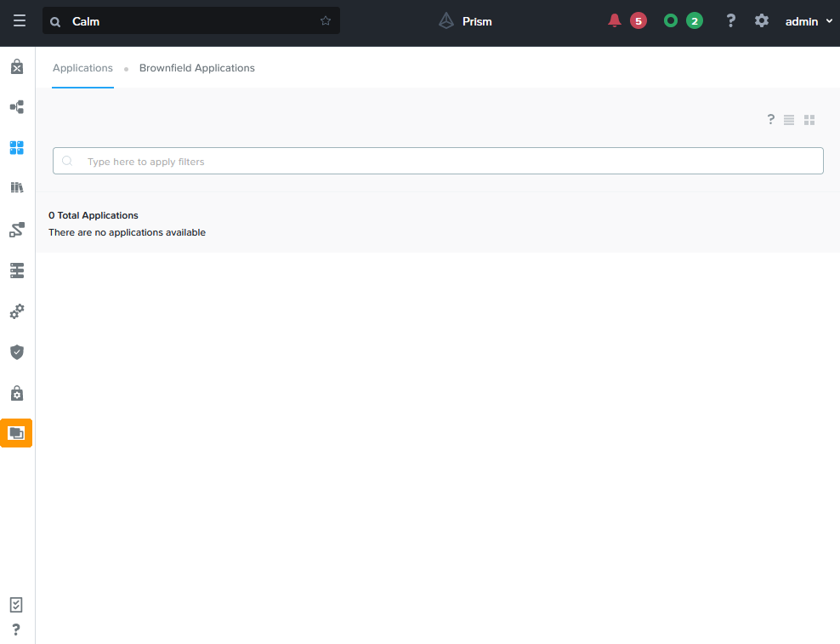Select the blue Applications grid sidebar icon
This screenshot has height=644, width=840.
(16, 148)
